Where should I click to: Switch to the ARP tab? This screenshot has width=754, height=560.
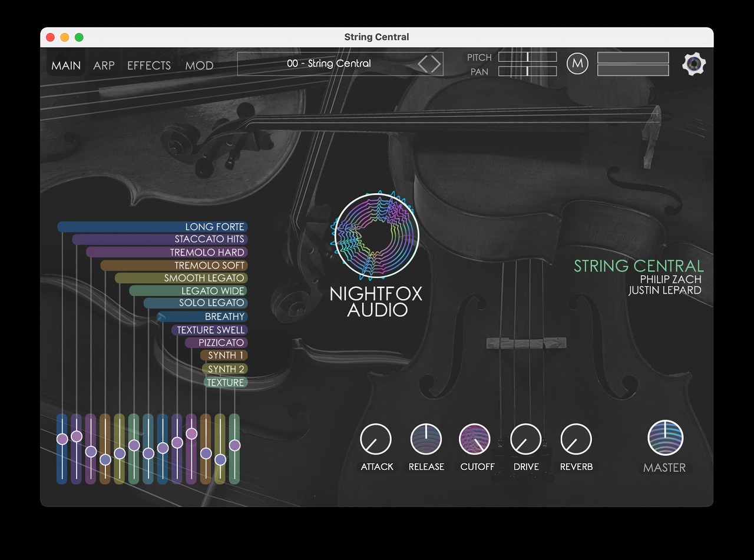pyautogui.click(x=104, y=65)
